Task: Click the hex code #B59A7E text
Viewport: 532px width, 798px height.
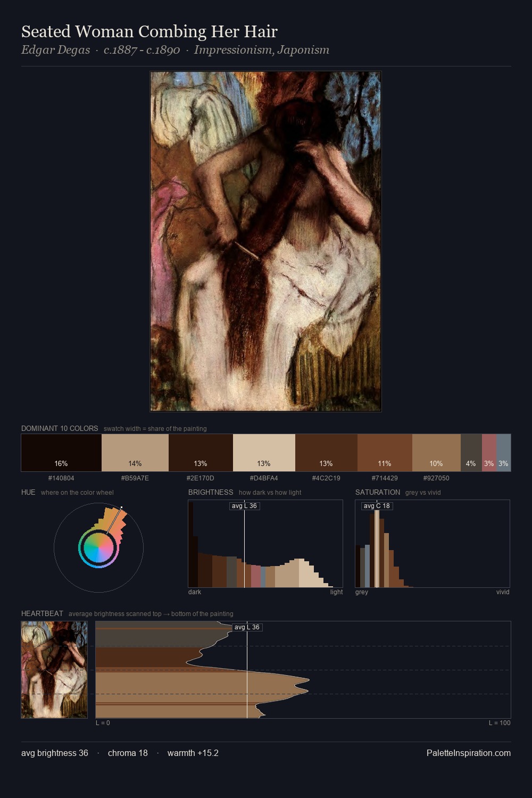Action: pos(135,478)
